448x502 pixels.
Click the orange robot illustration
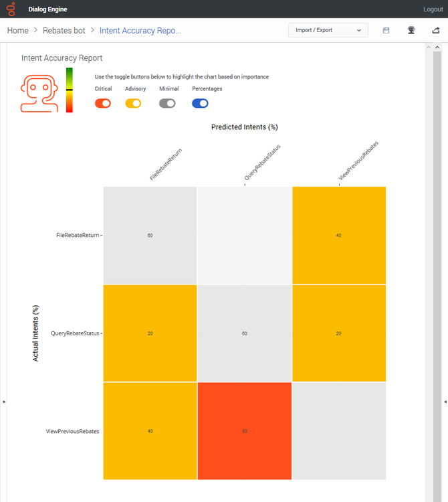[x=39, y=94]
